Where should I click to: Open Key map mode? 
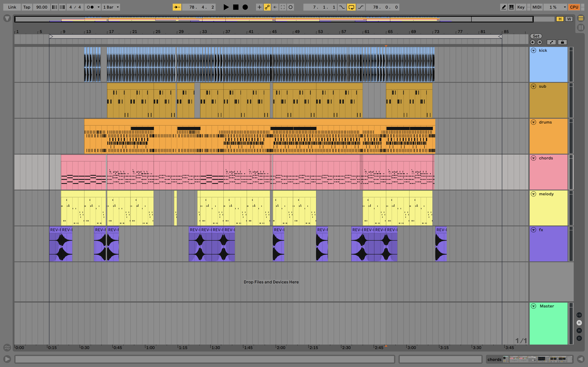point(521,7)
